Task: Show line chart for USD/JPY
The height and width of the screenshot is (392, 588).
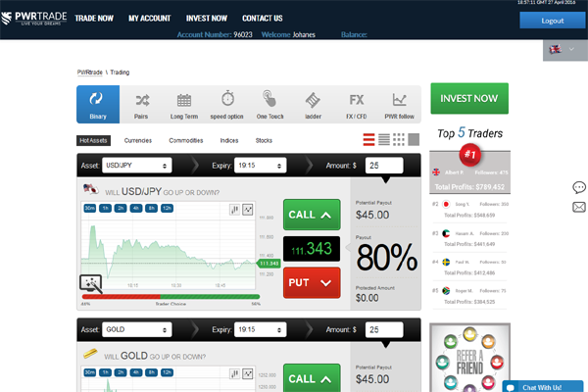Action: [248, 210]
